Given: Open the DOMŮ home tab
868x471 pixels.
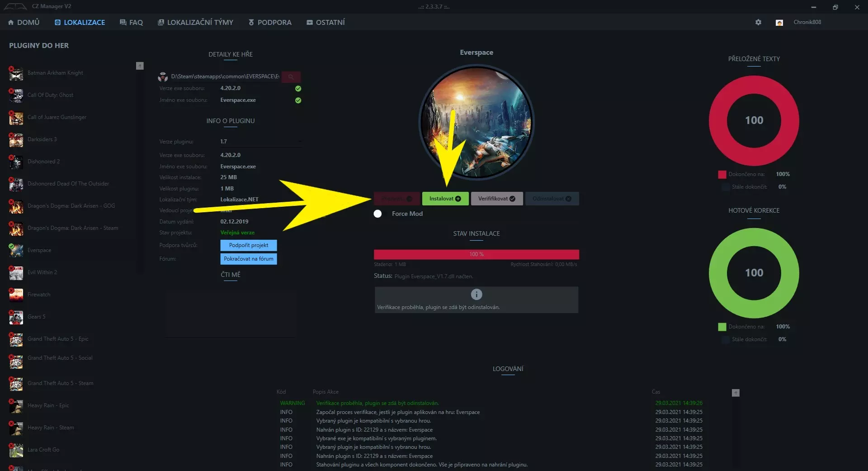Looking at the screenshot, I should pos(24,22).
